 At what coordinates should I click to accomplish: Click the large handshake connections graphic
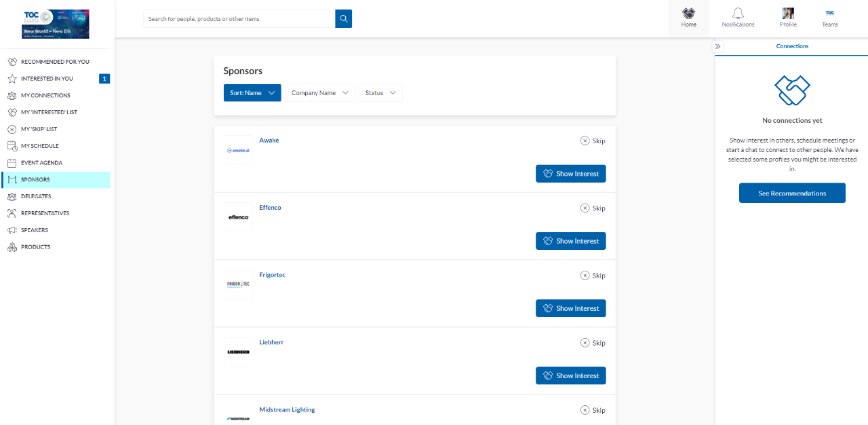pos(792,90)
